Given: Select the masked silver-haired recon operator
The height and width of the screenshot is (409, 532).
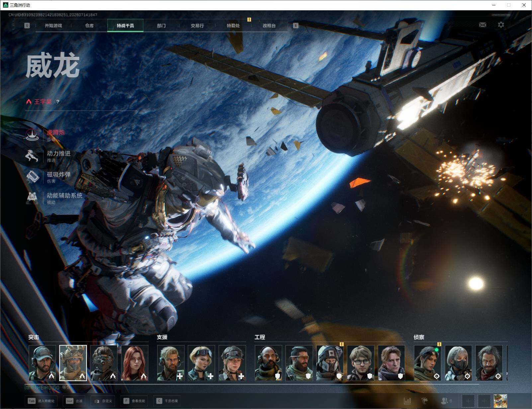Looking at the screenshot, I should (x=458, y=363).
